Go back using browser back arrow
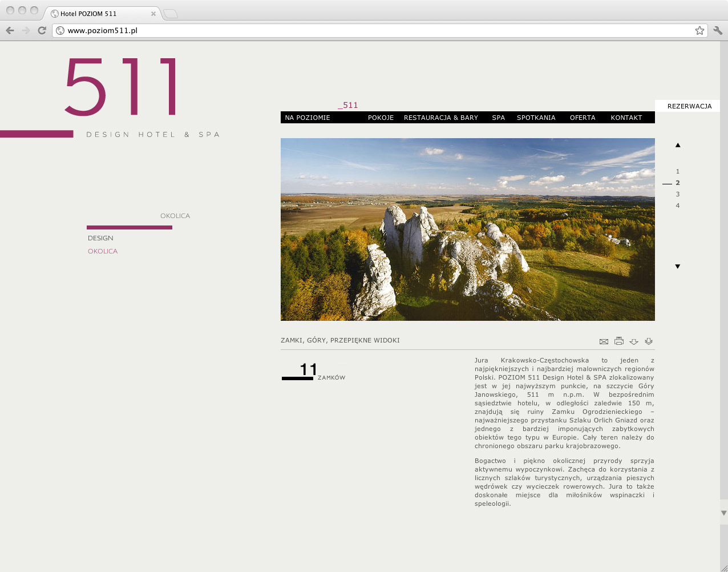The image size is (728, 572). pyautogui.click(x=10, y=31)
